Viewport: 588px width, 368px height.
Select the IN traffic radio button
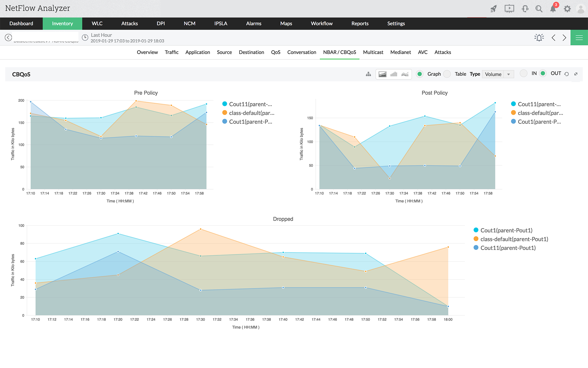tap(524, 73)
